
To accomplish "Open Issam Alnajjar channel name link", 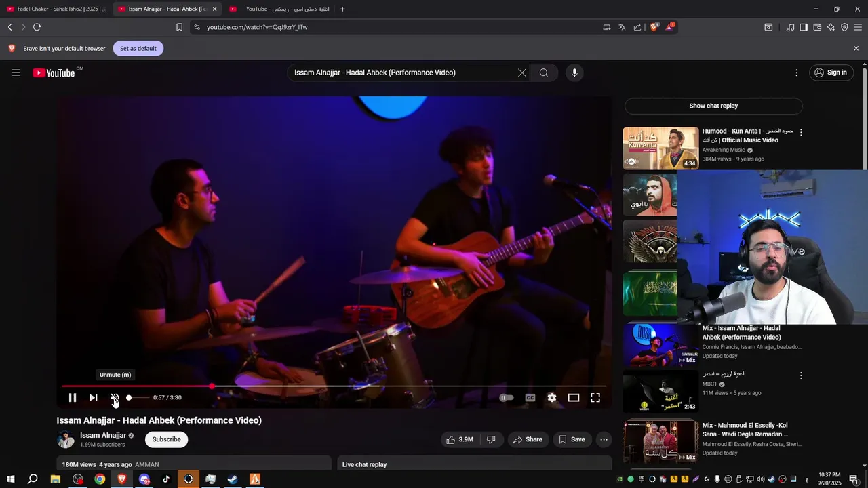I will (103, 435).
